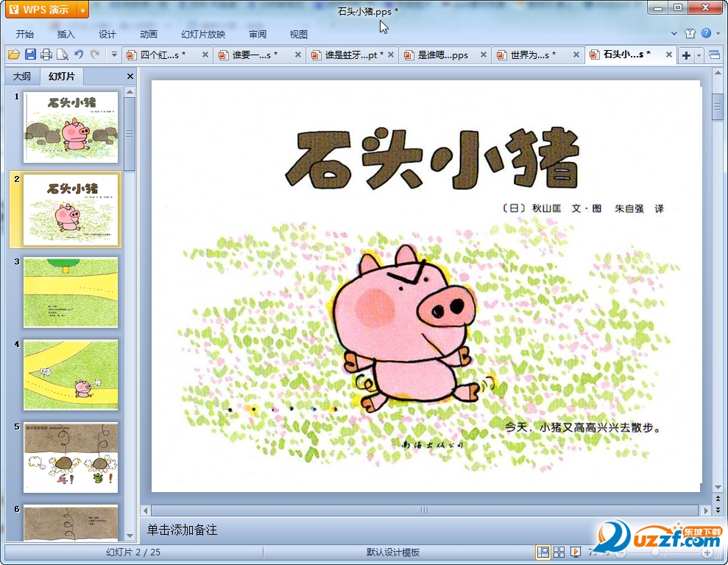Open the 幻灯片放映 menu tab

tap(203, 34)
